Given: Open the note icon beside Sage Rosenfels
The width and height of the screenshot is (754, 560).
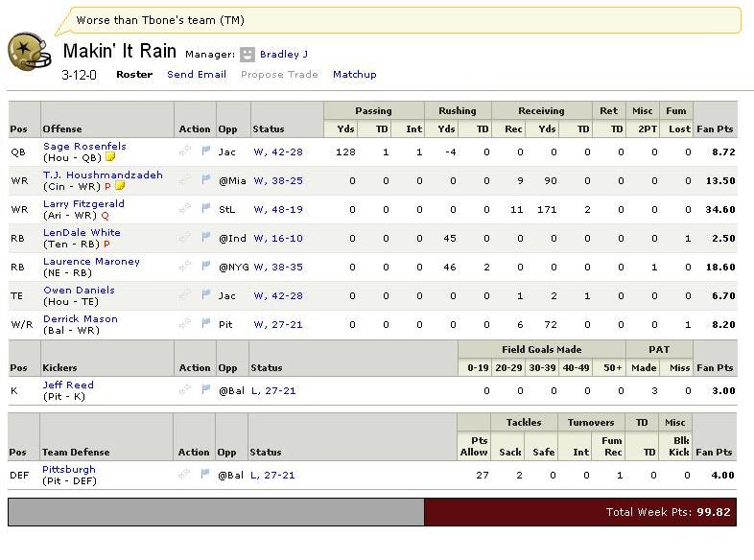Looking at the screenshot, I should click(110, 156).
